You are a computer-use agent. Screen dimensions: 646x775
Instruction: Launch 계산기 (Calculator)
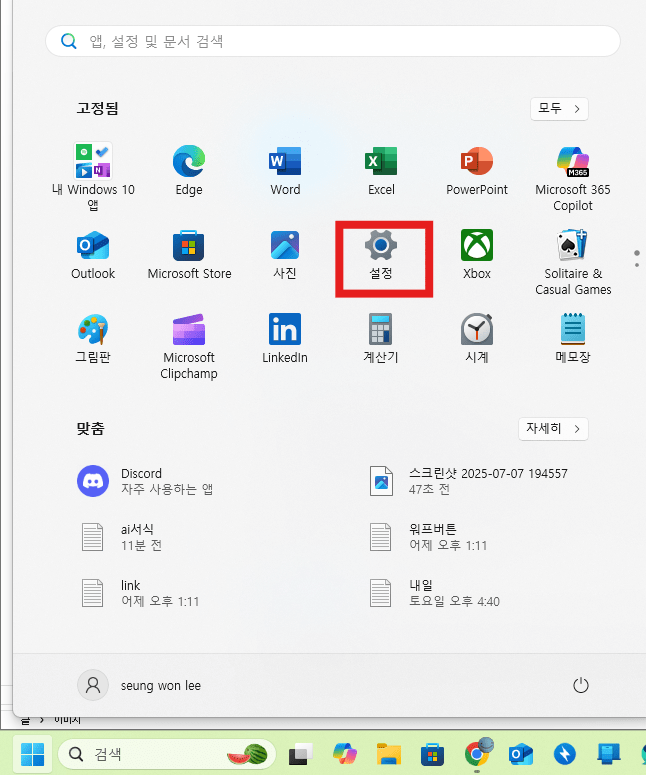click(381, 339)
